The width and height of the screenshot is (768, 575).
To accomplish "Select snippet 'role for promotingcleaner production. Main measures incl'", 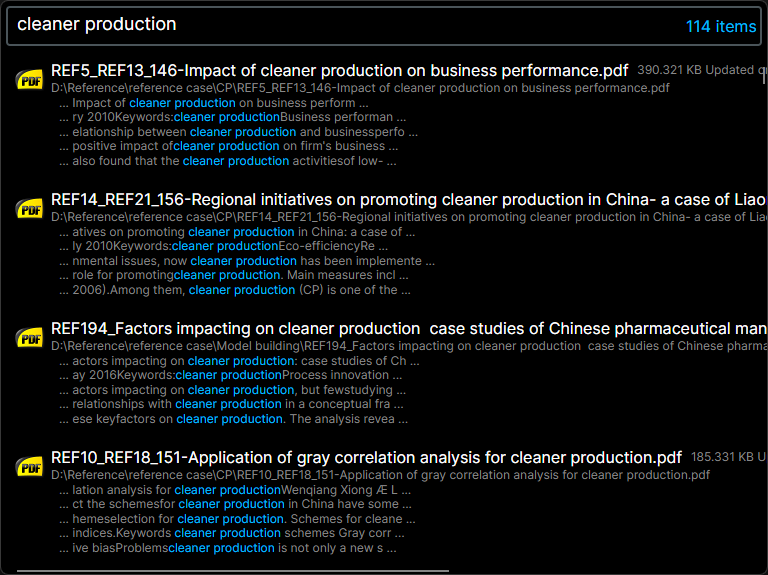I will (x=233, y=275).
